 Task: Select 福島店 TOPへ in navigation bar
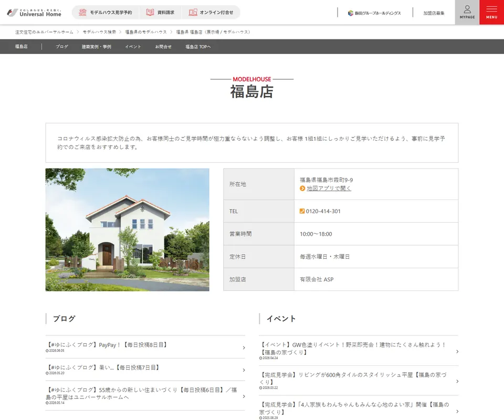click(x=198, y=47)
